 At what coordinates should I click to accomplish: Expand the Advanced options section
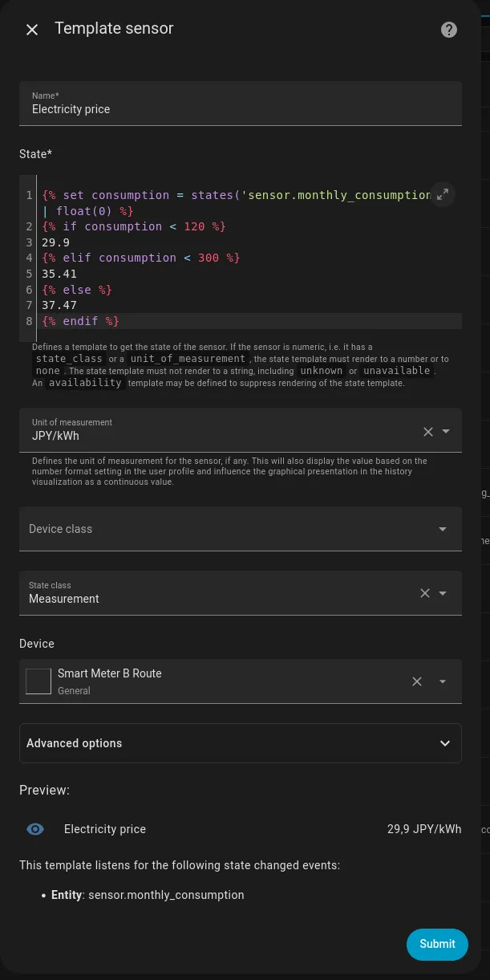[x=240, y=743]
